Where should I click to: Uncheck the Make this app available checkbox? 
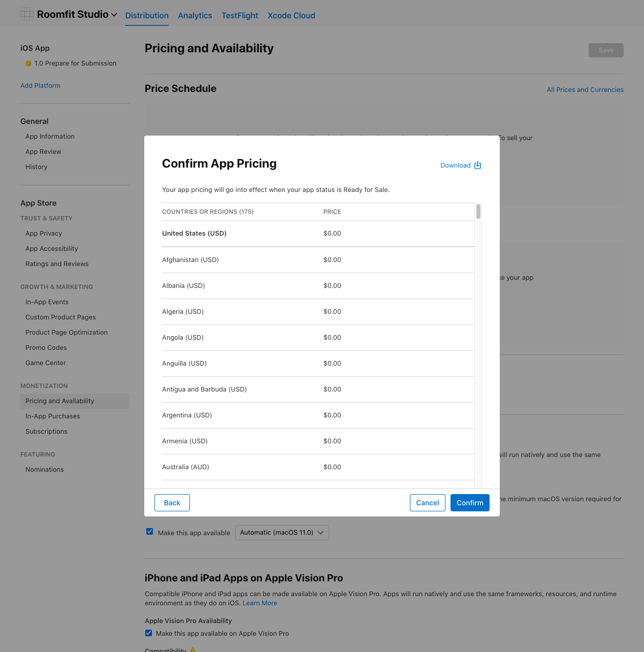pyautogui.click(x=149, y=532)
